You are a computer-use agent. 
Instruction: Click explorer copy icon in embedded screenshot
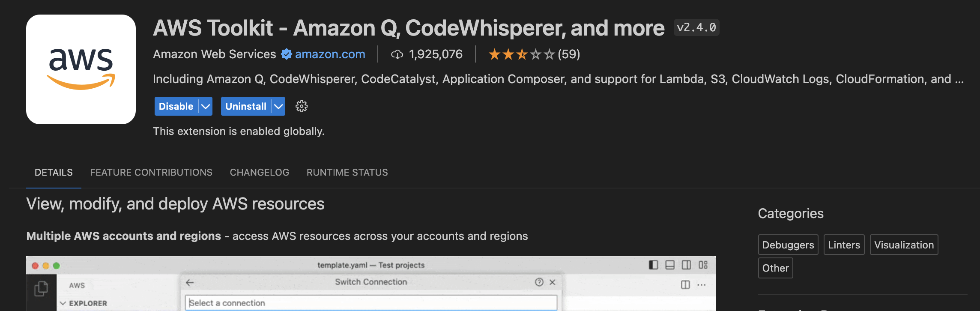pyautogui.click(x=41, y=288)
